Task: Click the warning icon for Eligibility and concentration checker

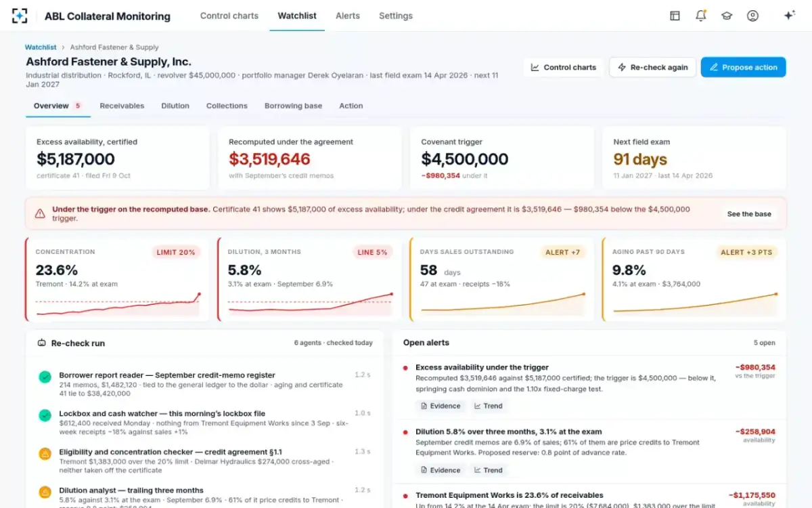Action: point(45,454)
